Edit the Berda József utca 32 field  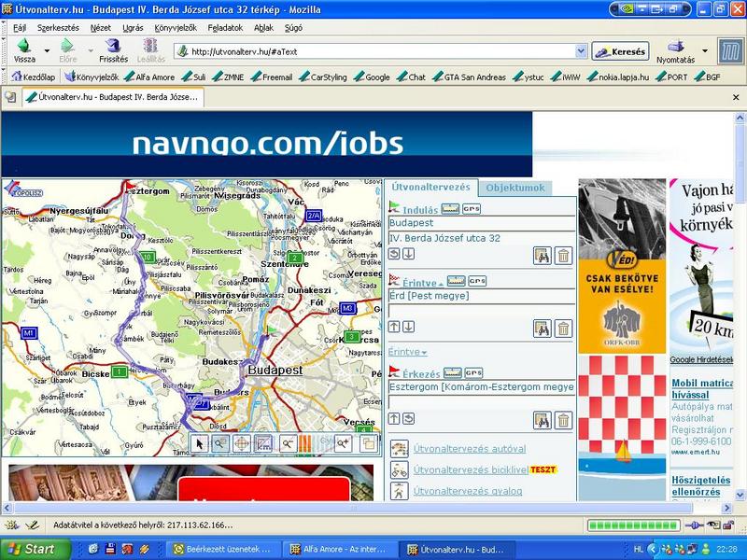482,238
